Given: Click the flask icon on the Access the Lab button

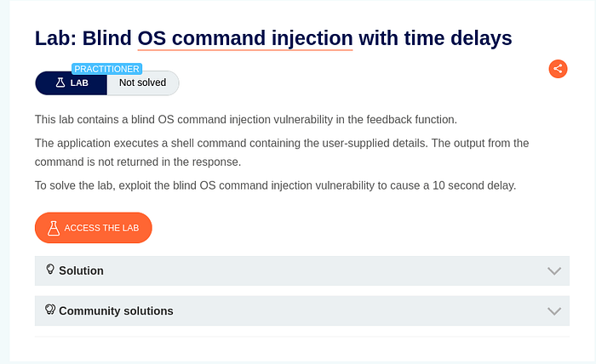Looking at the screenshot, I should click(54, 228).
